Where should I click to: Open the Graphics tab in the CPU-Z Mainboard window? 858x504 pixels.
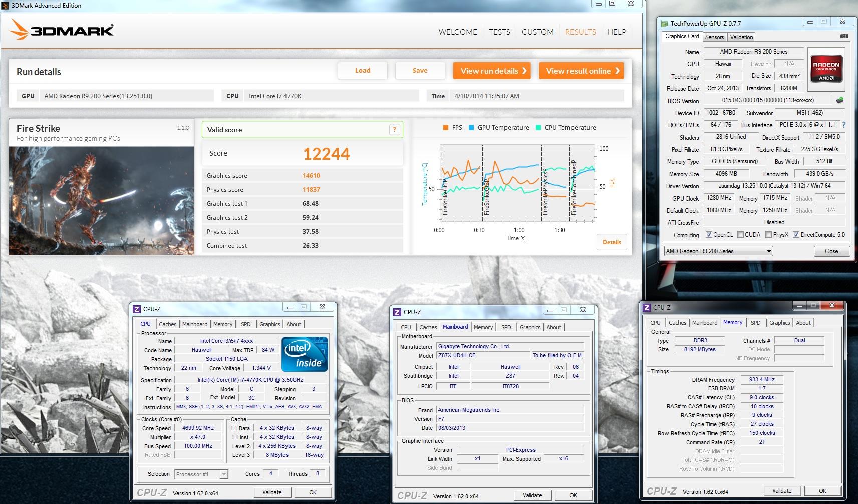[530, 327]
